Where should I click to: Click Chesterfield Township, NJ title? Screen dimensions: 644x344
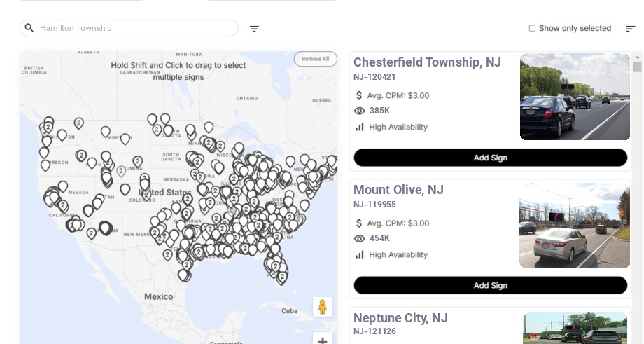tap(427, 62)
